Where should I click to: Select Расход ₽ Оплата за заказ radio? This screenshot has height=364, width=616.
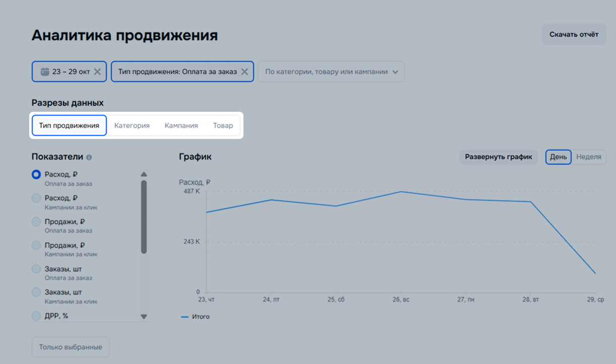pyautogui.click(x=36, y=175)
